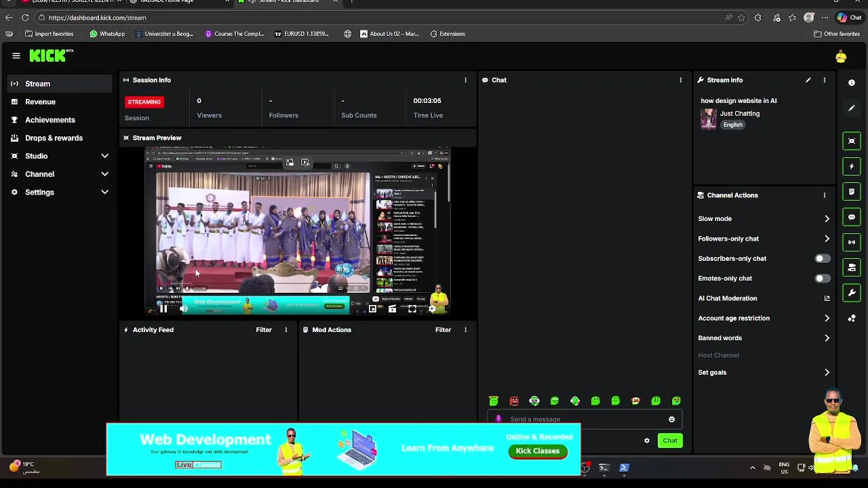Reload the browser page
The width and height of the screenshot is (868, 488).
tap(25, 18)
